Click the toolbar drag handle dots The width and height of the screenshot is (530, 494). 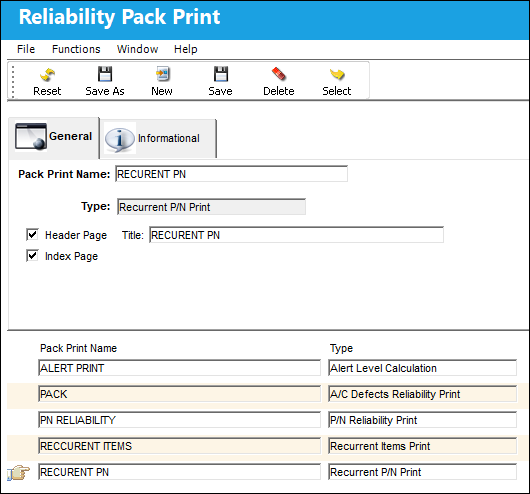pos(13,82)
